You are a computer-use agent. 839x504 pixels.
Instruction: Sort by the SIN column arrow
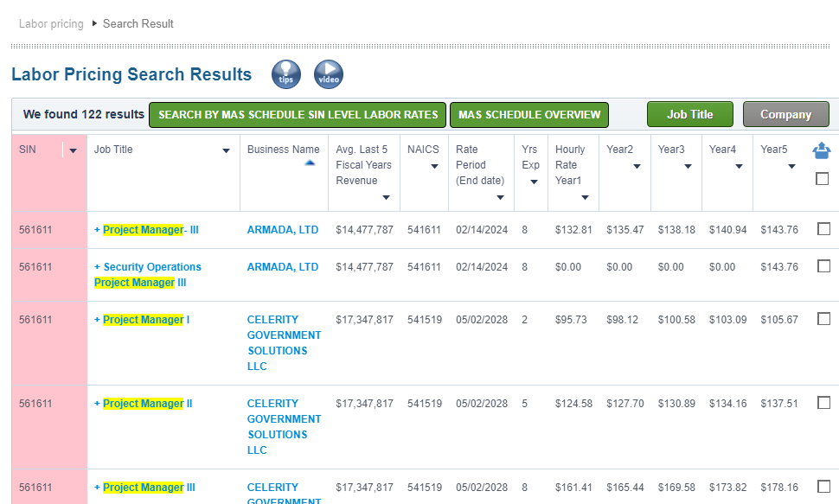point(74,151)
